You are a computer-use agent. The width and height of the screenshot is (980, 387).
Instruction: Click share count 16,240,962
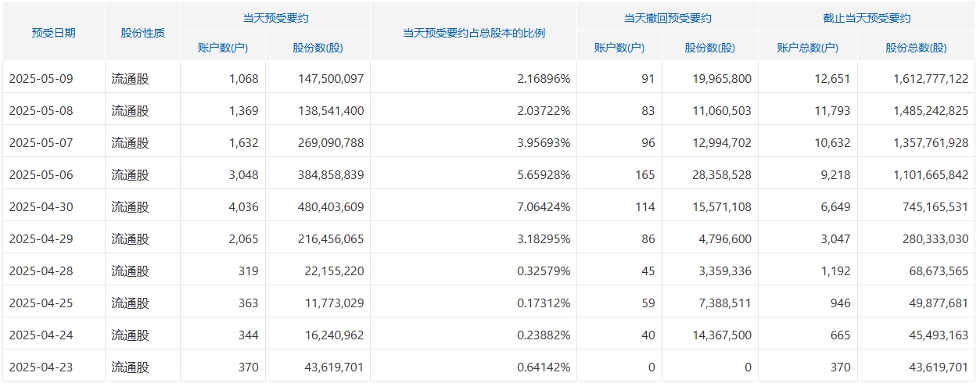[335, 335]
